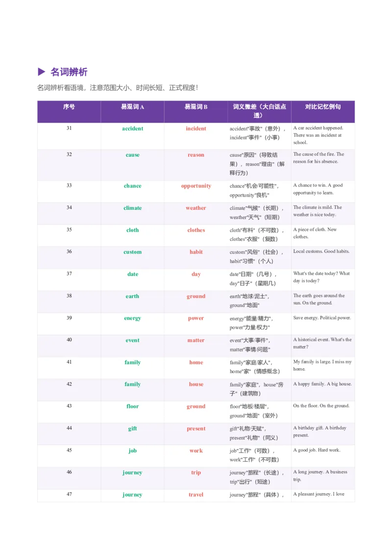The width and height of the screenshot is (392, 555).
Task: Select the red word present
Action: tap(196, 429)
